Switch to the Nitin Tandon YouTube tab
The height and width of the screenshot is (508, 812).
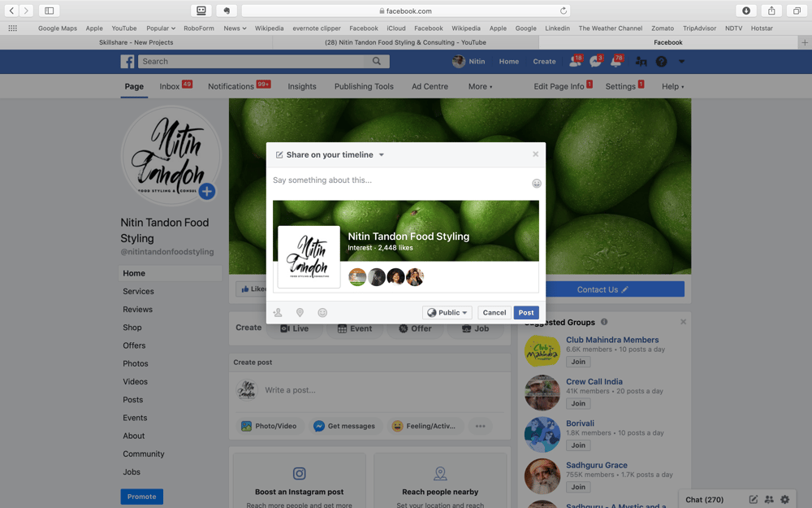[x=405, y=42]
